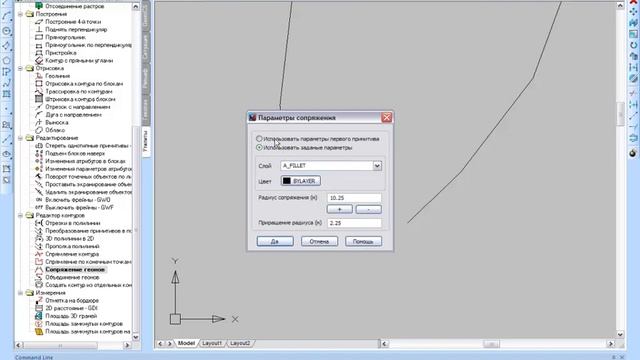Select the Arc tool in left toolbar
The height and width of the screenshot is (360, 640).
pyautogui.click(x=6, y=16)
